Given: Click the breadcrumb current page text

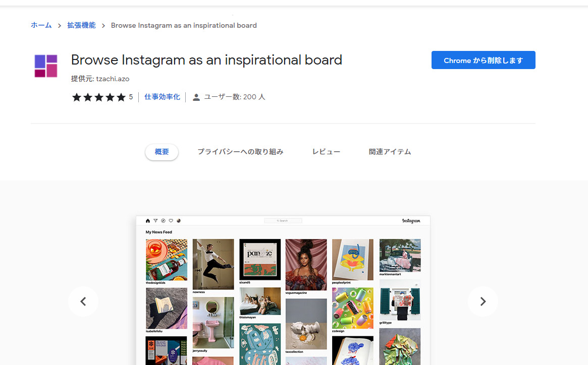Looking at the screenshot, I should click(x=184, y=25).
